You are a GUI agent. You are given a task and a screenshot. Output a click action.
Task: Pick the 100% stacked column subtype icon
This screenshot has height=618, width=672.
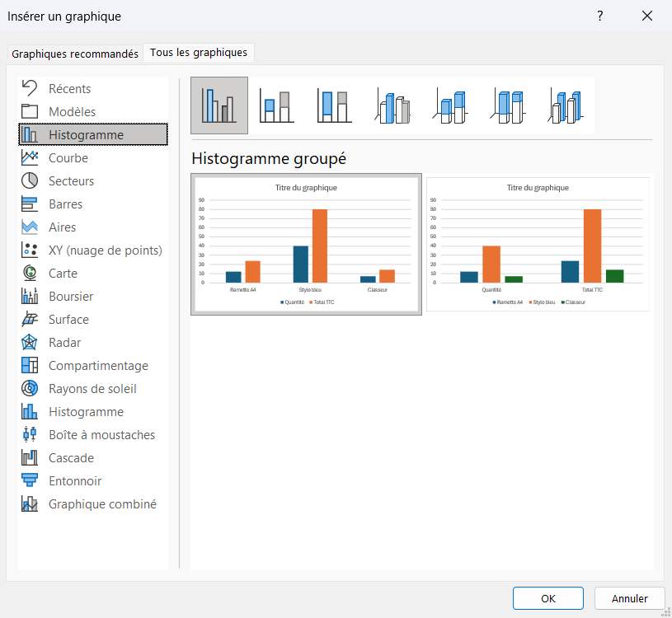tap(334, 105)
